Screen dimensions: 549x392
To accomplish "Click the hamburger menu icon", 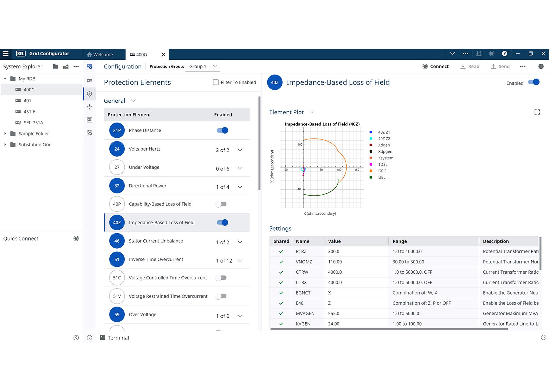I will 6,54.
